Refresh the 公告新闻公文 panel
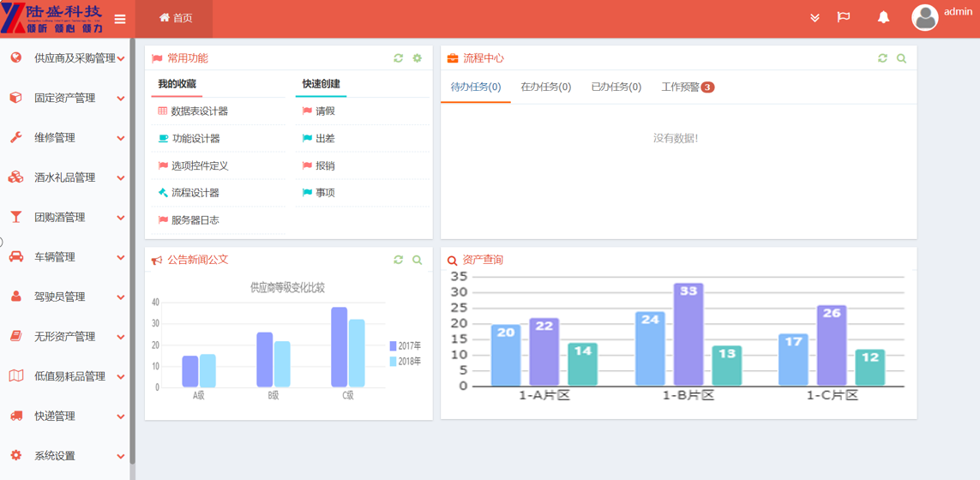 click(x=399, y=260)
